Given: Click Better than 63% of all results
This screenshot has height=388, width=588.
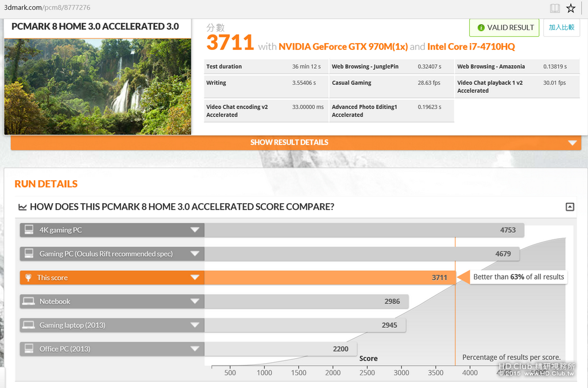Looking at the screenshot, I should (x=519, y=277).
